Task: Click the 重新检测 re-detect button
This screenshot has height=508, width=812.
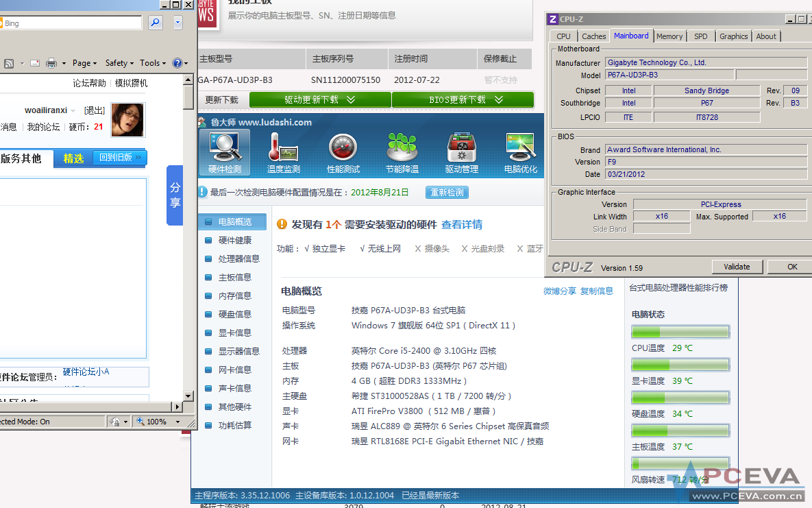Action: [447, 193]
